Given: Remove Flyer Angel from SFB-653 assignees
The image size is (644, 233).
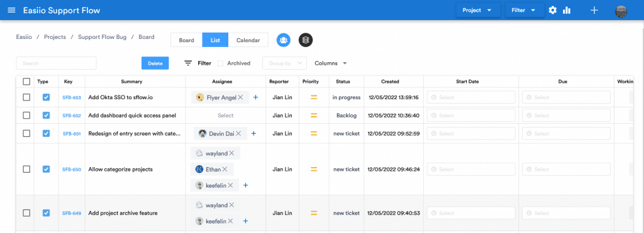Looking at the screenshot, I should [x=241, y=97].
